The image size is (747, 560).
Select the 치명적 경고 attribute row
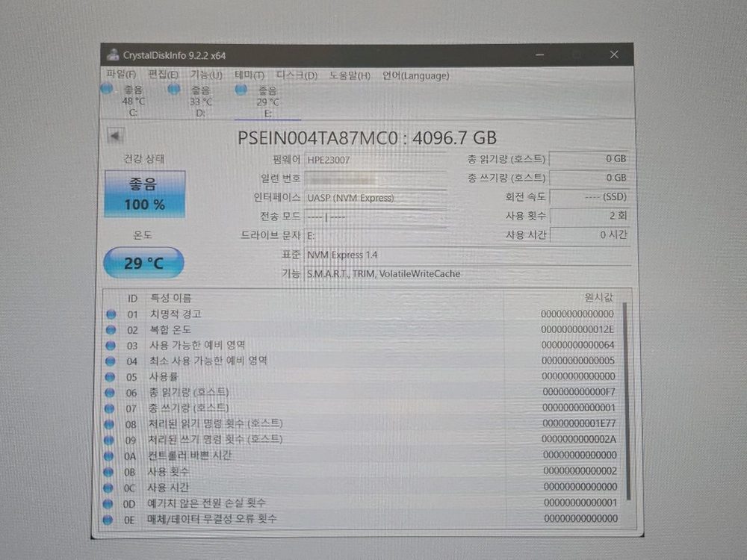point(362,314)
